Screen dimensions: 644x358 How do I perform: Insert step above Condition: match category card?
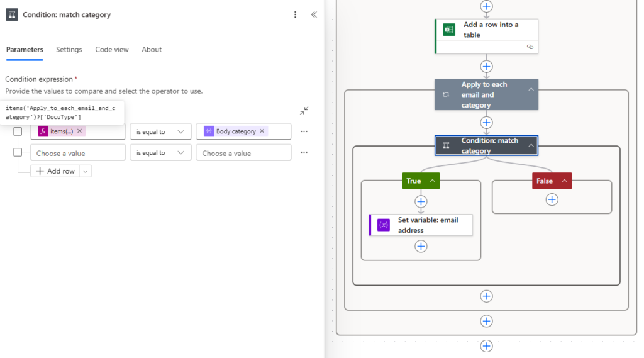coord(486,123)
